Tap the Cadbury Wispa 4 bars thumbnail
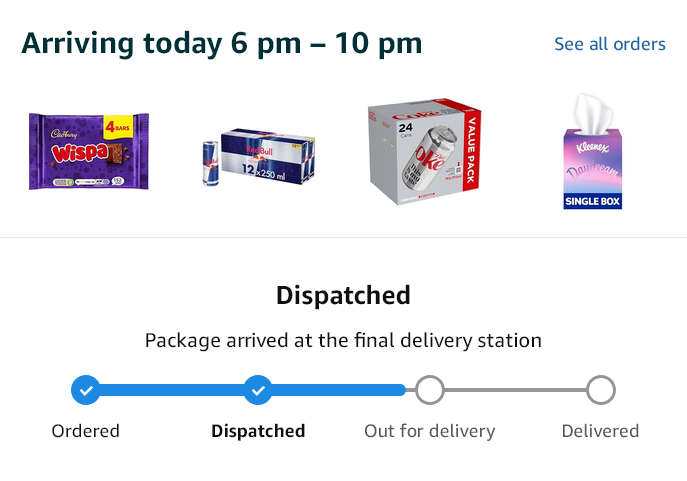Image resolution: width=687 pixels, height=481 pixels. (89, 151)
